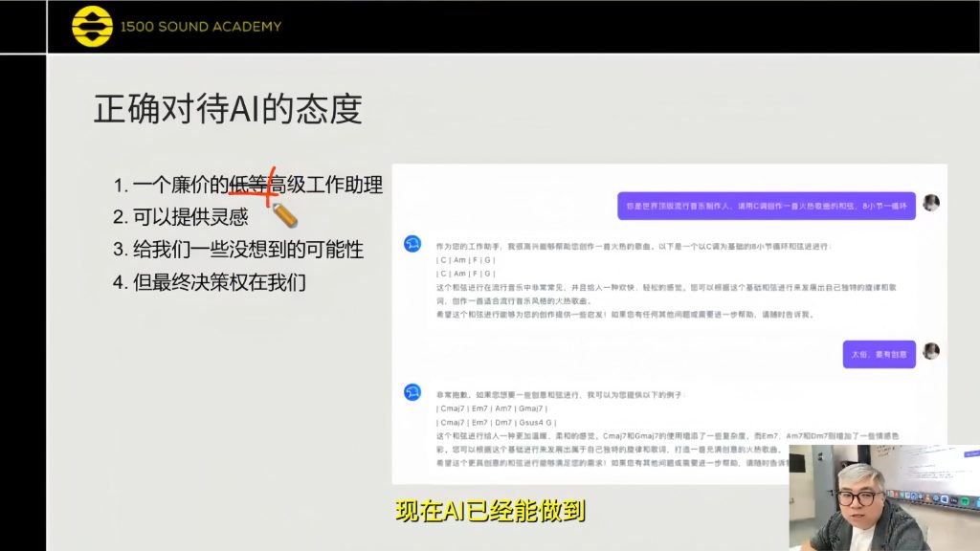
Task: Click the yellow subtitle 现在AI已经能做到
Action: (x=490, y=512)
